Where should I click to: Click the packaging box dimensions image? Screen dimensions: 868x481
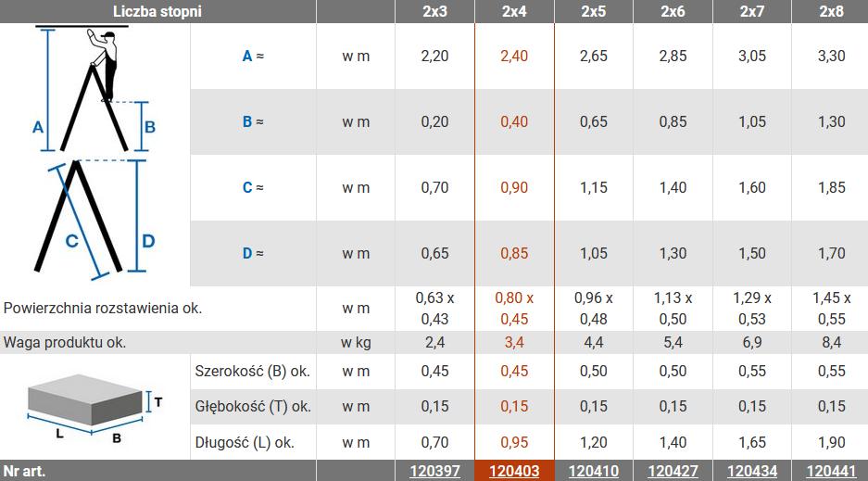tap(94, 406)
